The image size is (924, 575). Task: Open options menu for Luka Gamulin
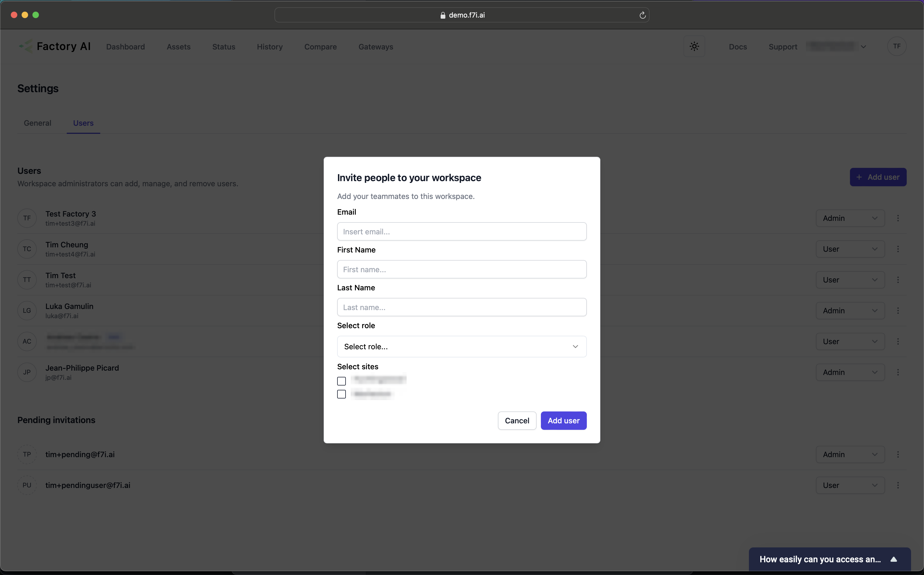(898, 311)
